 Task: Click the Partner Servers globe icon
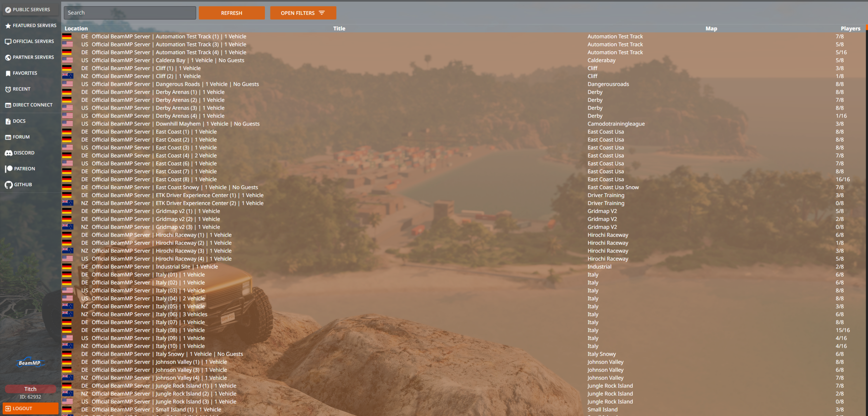click(x=8, y=57)
